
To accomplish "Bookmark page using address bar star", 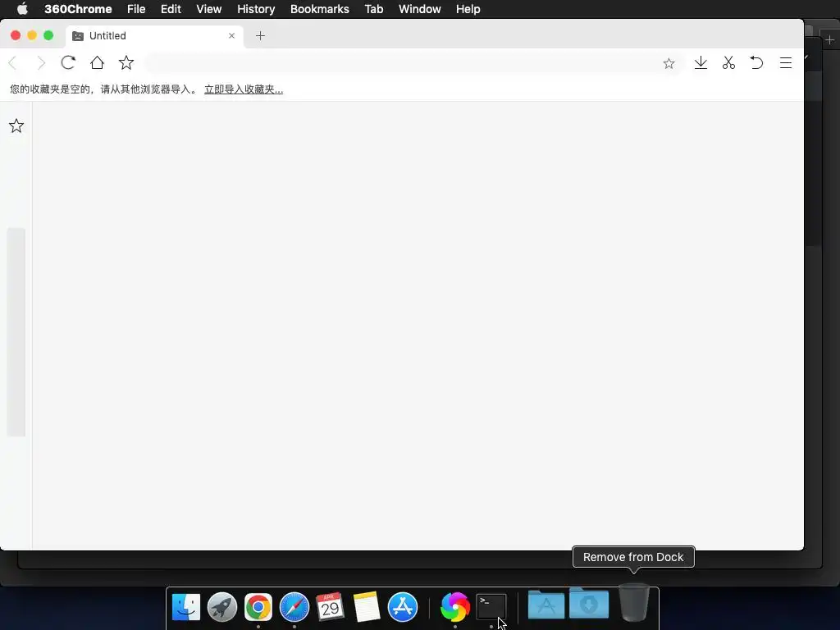I will pos(669,64).
